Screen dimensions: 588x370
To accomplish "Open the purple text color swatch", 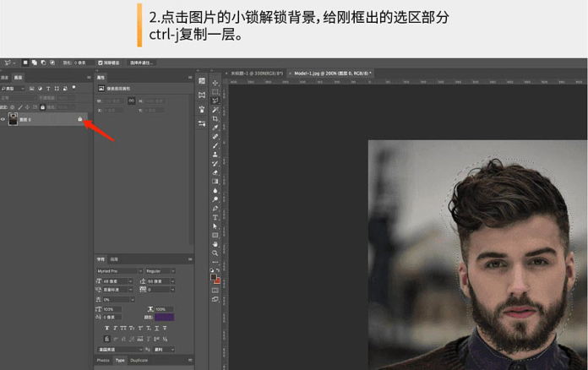I will 165,317.
